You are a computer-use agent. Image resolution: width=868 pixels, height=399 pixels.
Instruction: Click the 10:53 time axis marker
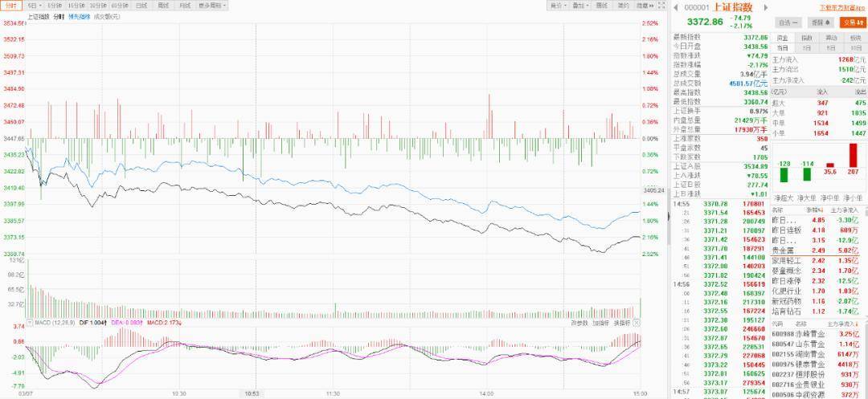tap(252, 393)
